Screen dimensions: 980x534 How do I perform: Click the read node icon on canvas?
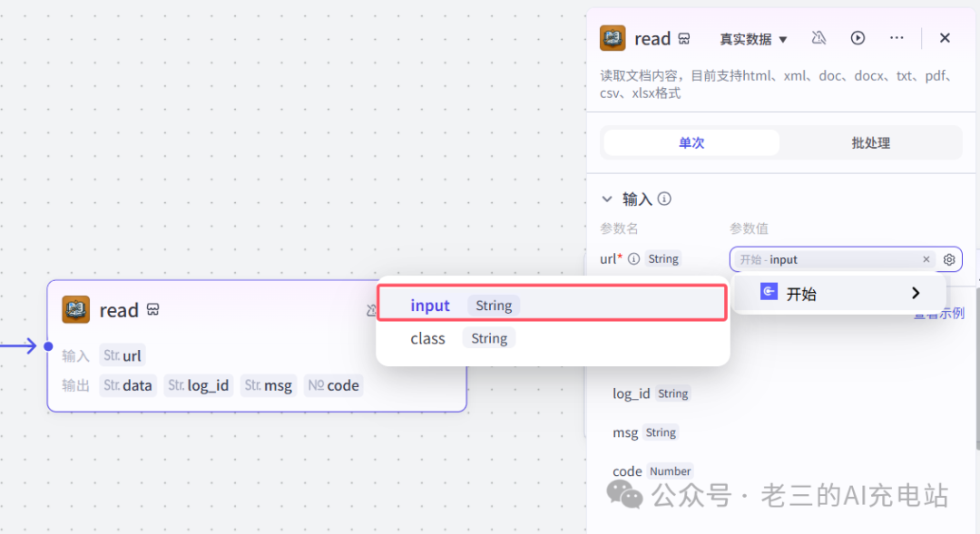coord(75,310)
